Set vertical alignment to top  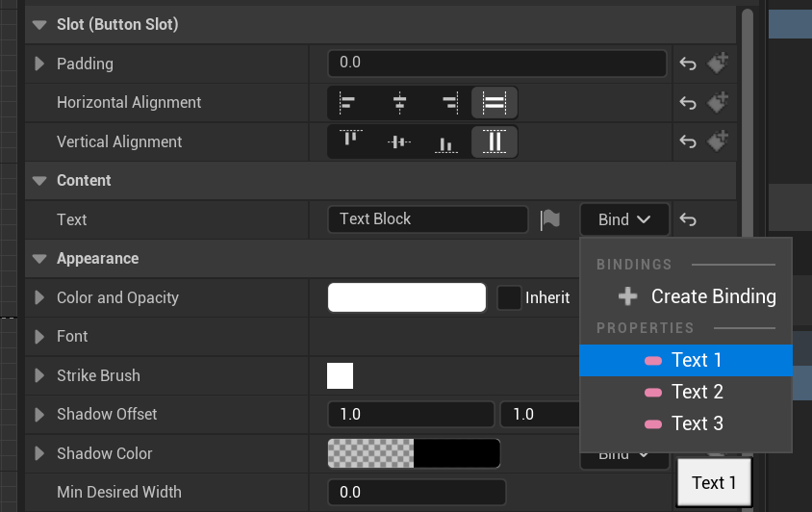click(350, 141)
